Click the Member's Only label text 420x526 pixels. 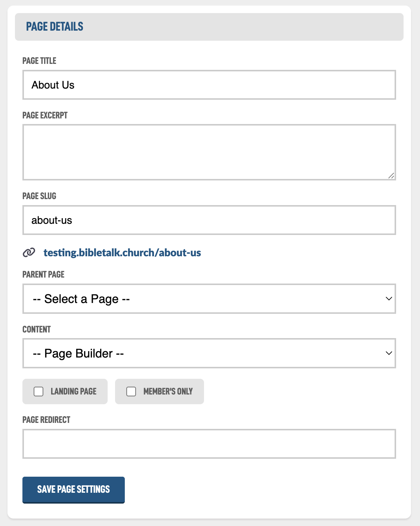pos(168,392)
